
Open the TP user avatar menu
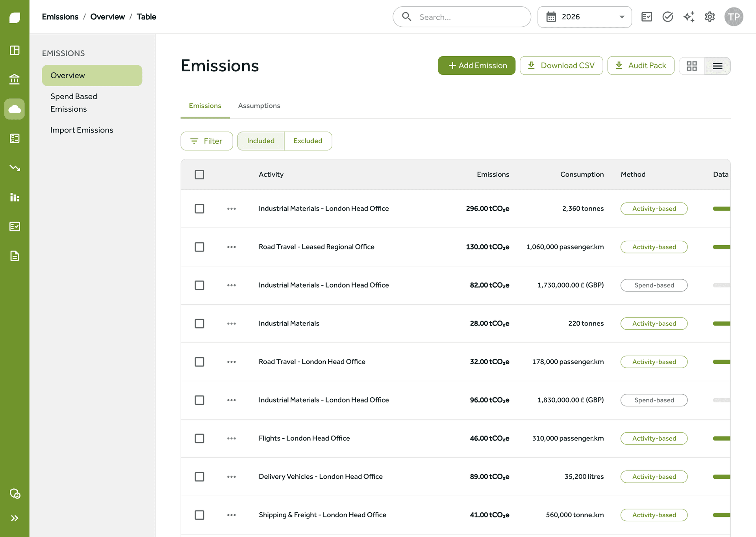click(734, 17)
